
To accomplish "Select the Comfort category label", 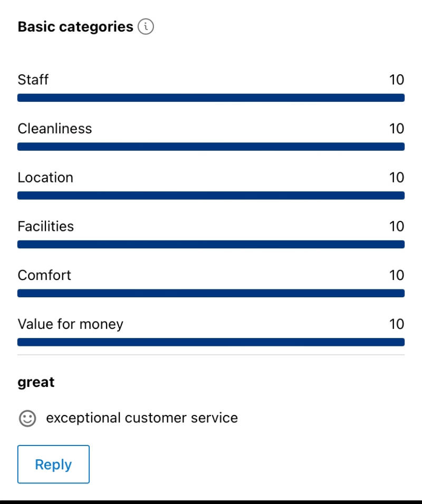I will point(44,275).
